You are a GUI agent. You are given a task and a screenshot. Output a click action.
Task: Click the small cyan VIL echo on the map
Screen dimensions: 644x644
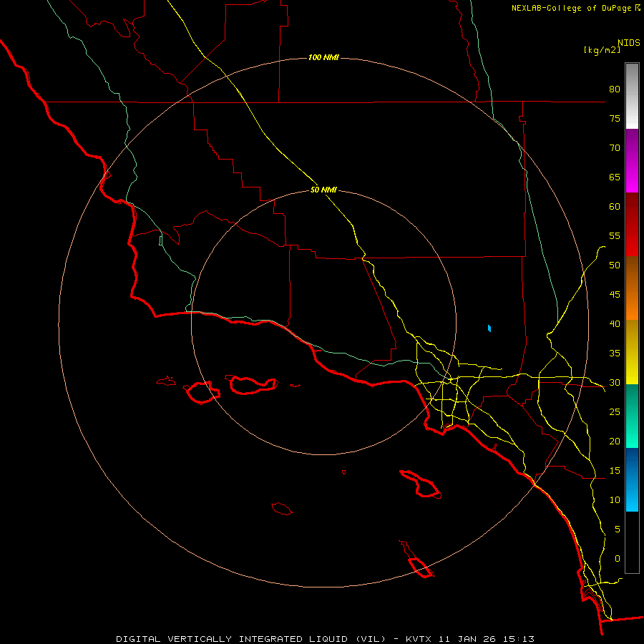(x=489, y=328)
